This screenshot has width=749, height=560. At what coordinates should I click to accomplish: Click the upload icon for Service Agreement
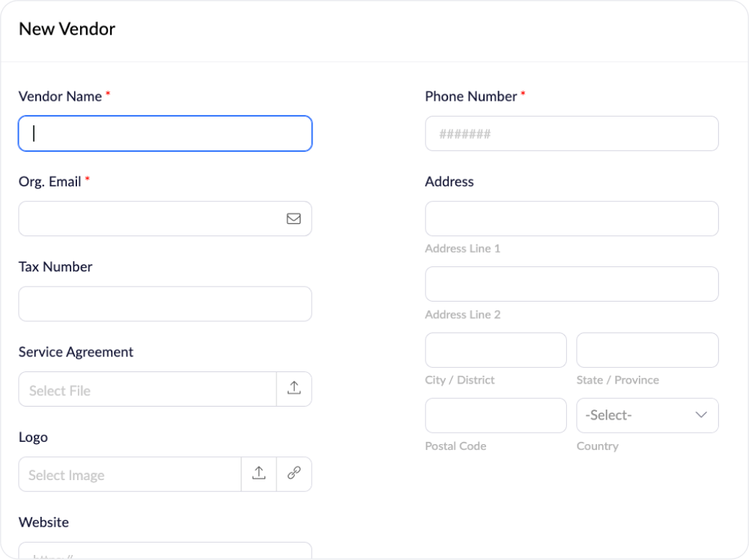pyautogui.click(x=294, y=389)
